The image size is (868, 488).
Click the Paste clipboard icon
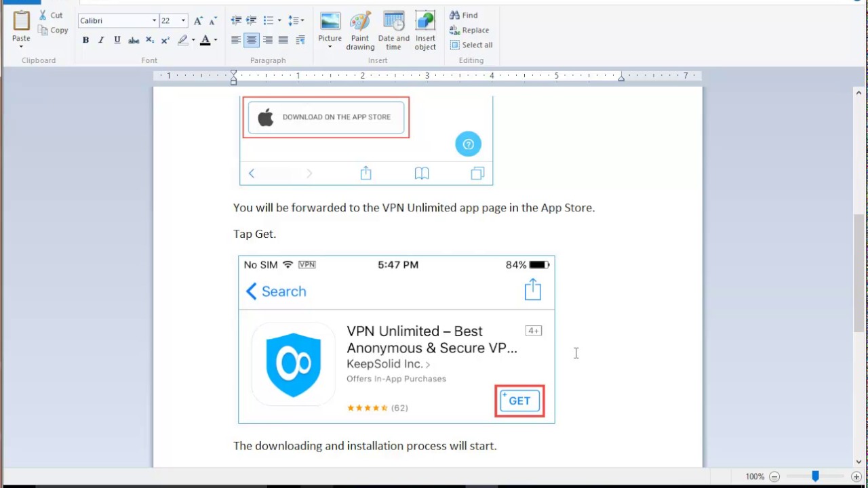pyautogui.click(x=21, y=21)
